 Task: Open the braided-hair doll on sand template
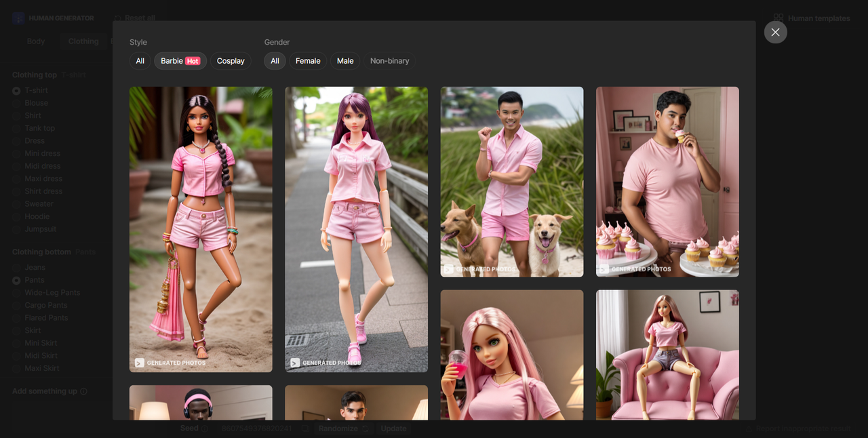coord(201,229)
